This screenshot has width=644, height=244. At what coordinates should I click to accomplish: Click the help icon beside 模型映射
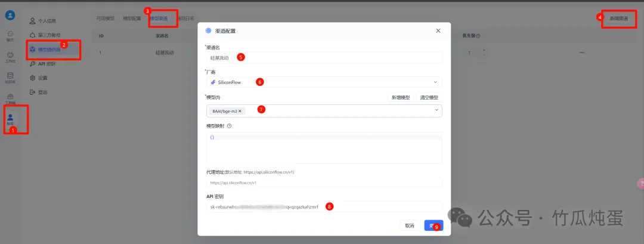pos(229,126)
